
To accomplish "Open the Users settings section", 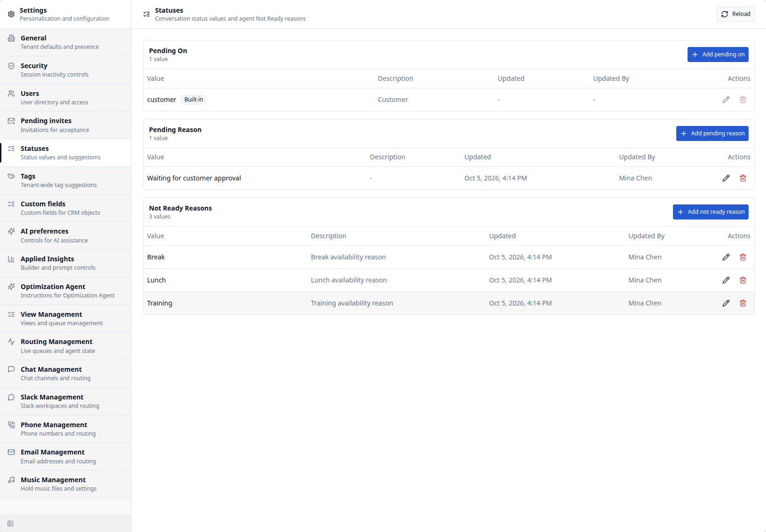I will click(x=66, y=98).
